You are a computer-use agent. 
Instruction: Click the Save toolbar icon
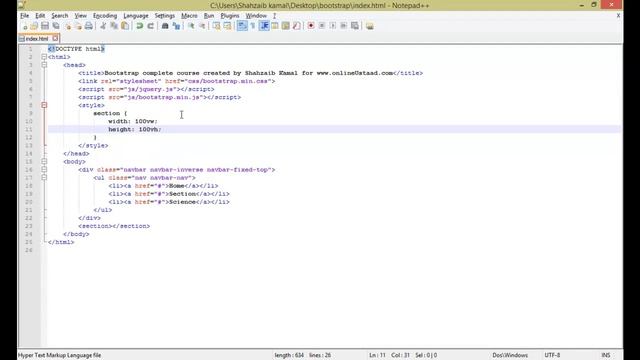(45, 26)
